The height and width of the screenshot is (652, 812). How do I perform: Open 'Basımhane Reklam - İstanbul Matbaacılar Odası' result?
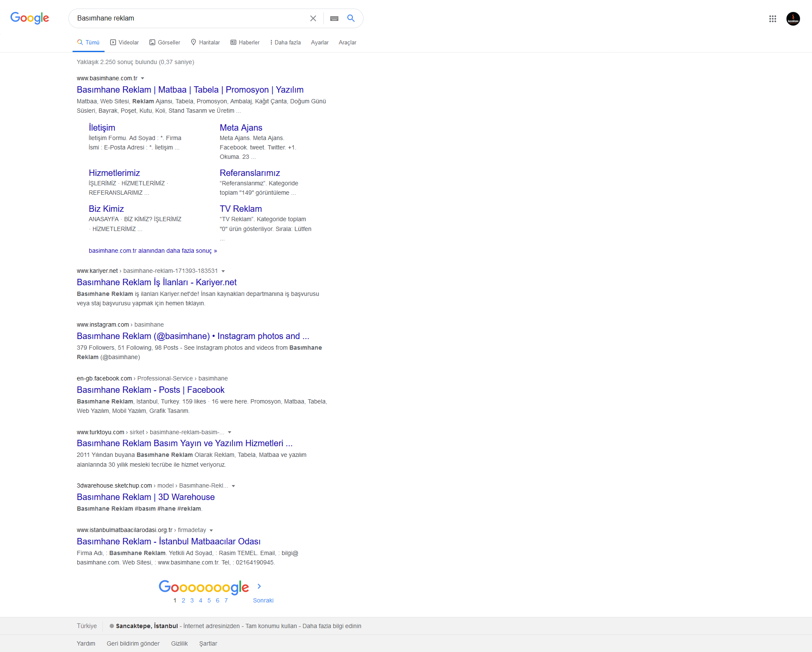point(169,541)
